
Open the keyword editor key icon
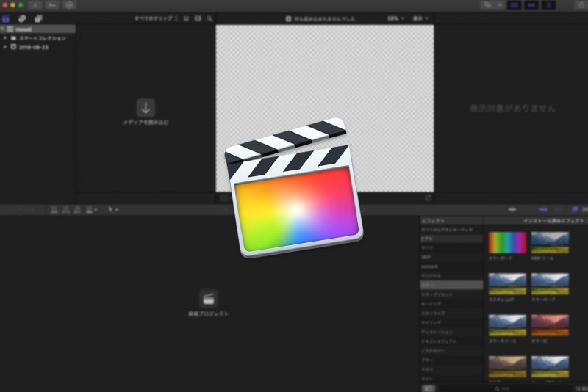point(52,5)
